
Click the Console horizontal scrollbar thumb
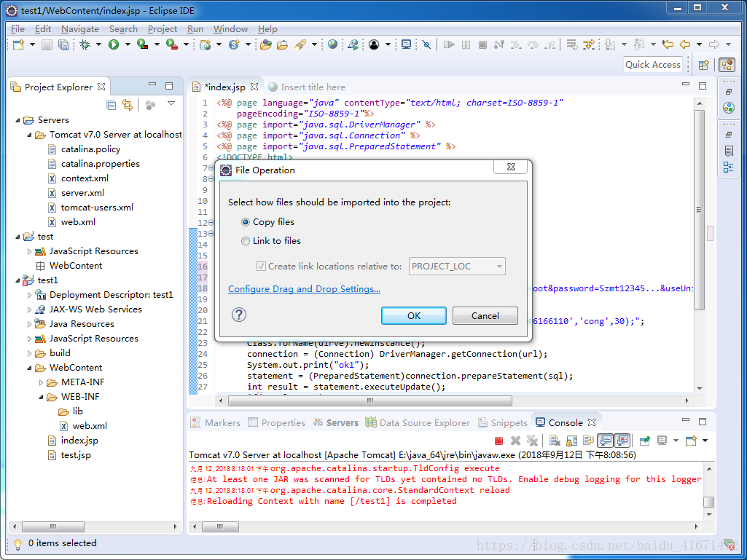point(219,527)
